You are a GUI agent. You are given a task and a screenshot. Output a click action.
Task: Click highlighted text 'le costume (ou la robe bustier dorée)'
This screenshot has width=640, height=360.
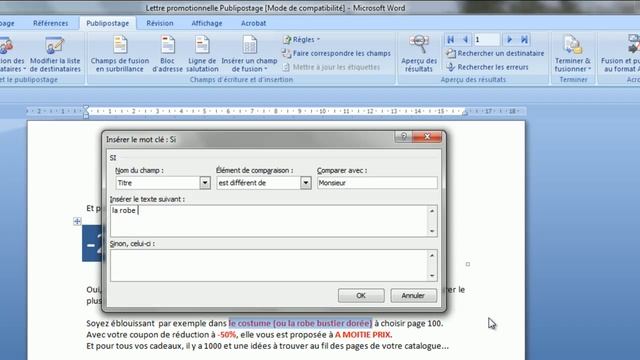click(x=300, y=323)
